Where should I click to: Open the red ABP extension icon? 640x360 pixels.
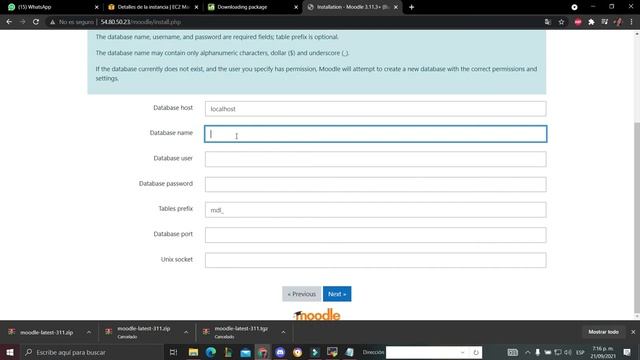[578, 22]
